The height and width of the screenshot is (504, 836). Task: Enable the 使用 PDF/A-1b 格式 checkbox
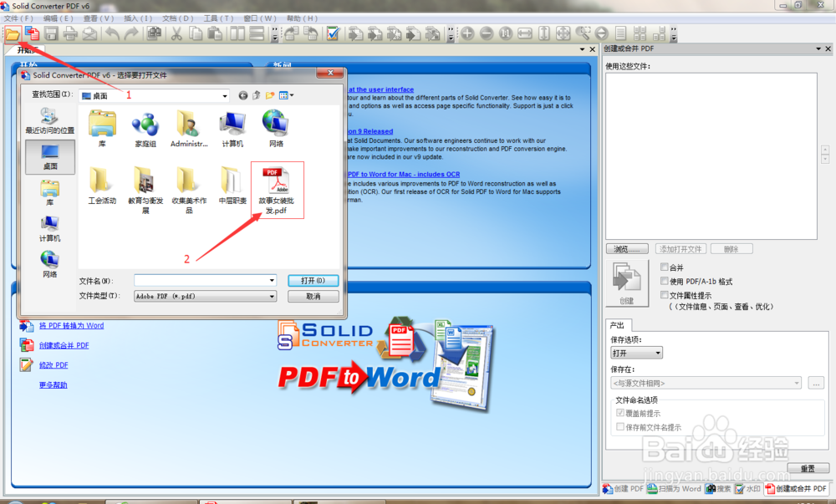pyautogui.click(x=665, y=281)
